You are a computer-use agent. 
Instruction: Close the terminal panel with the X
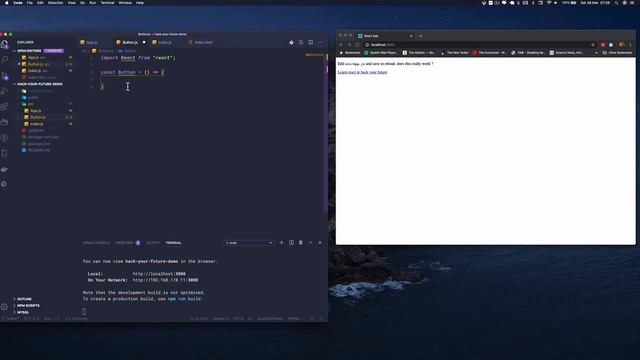pos(320,242)
